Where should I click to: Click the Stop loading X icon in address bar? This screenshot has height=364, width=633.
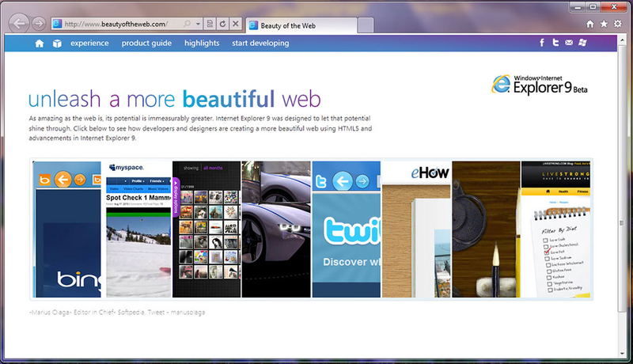click(x=236, y=24)
